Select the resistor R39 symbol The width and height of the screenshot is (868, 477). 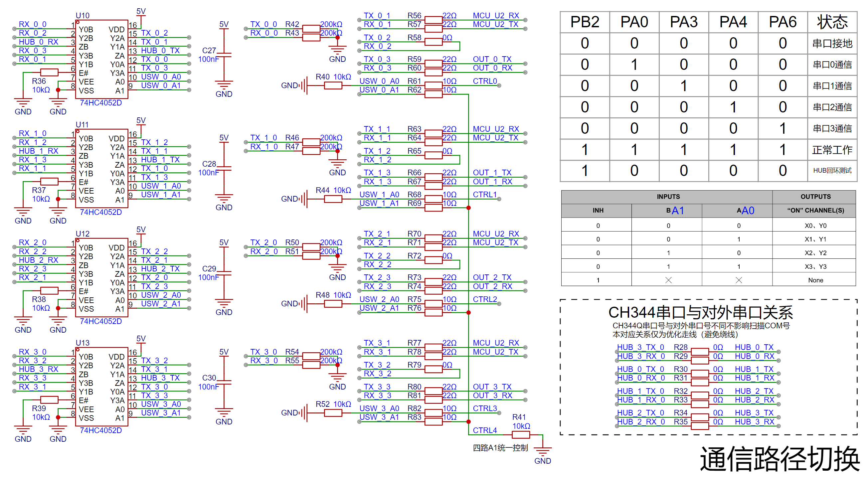coord(49,399)
